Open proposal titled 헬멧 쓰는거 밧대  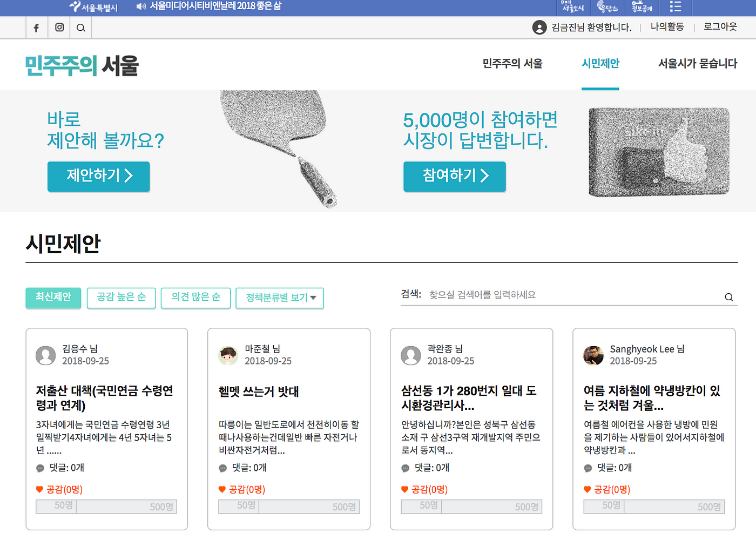click(259, 391)
